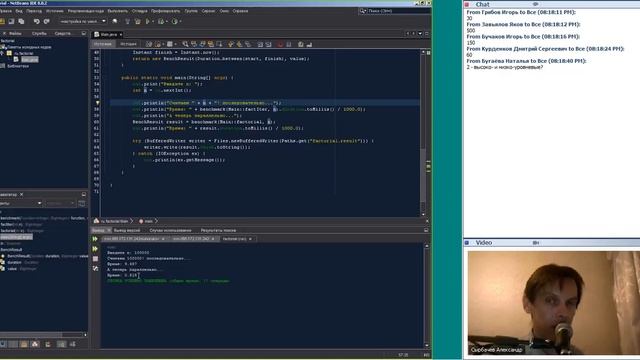Click the output wrap settings icon

tap(95, 269)
